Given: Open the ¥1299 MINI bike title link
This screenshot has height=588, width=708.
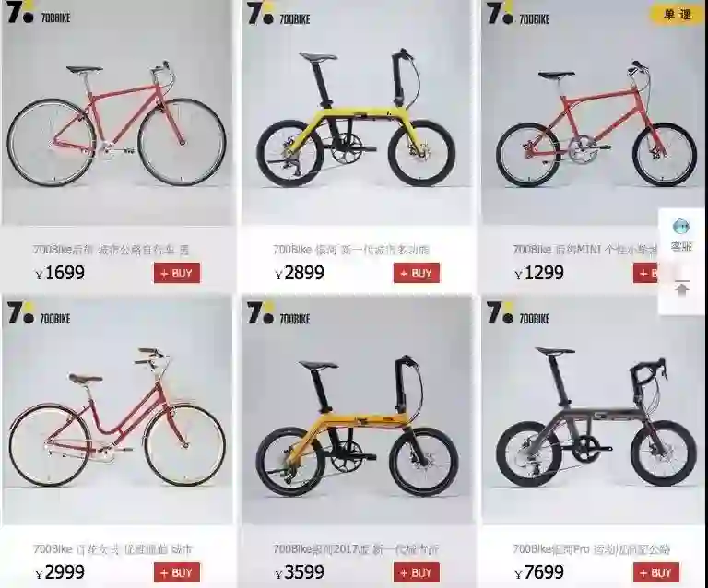Looking at the screenshot, I should [584, 249].
